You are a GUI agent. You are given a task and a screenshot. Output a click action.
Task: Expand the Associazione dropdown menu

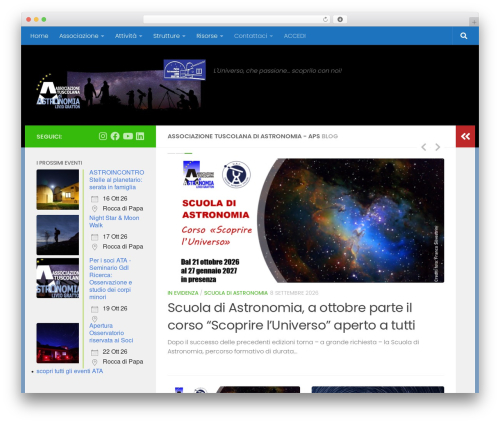coord(82,36)
